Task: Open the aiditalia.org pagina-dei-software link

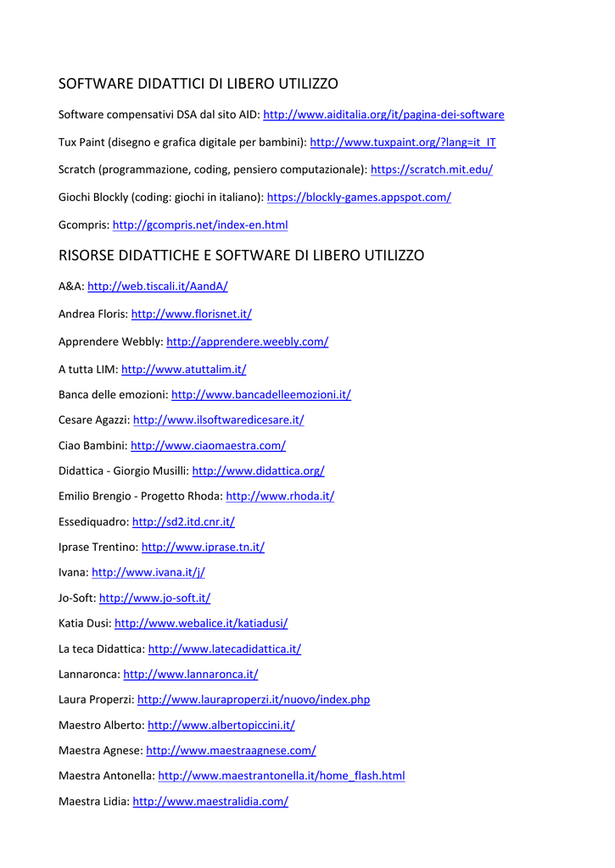Action: [x=383, y=114]
